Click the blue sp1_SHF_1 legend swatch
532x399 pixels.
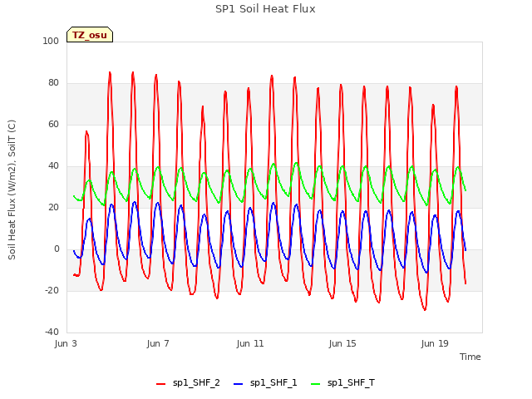click(239, 384)
